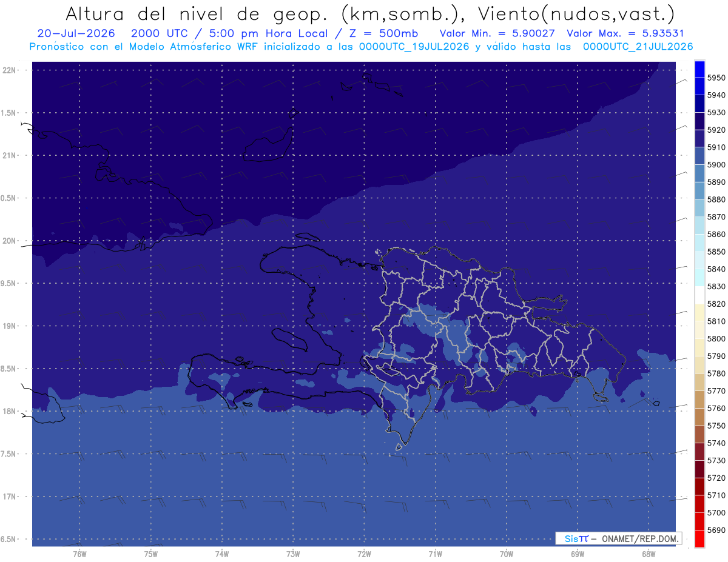This screenshot has height=562, width=728.
Task: Click the '75W' longitude label
Action: click(150, 554)
